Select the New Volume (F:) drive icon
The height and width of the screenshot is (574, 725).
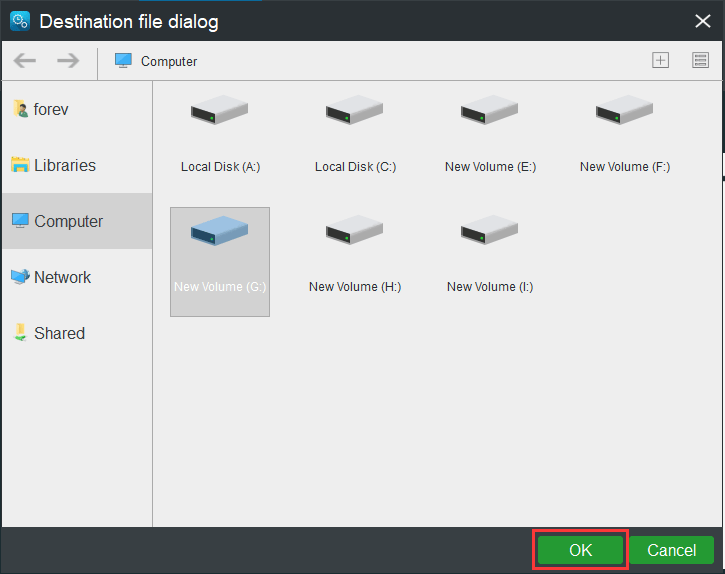coord(624,110)
